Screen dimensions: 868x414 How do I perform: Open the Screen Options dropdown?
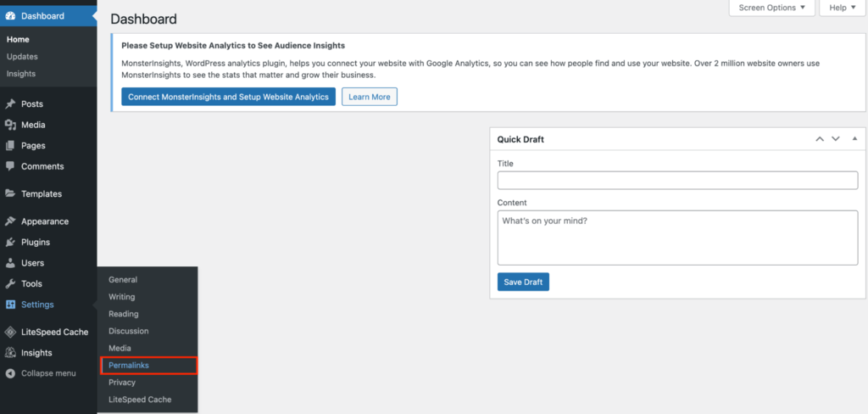tap(771, 8)
